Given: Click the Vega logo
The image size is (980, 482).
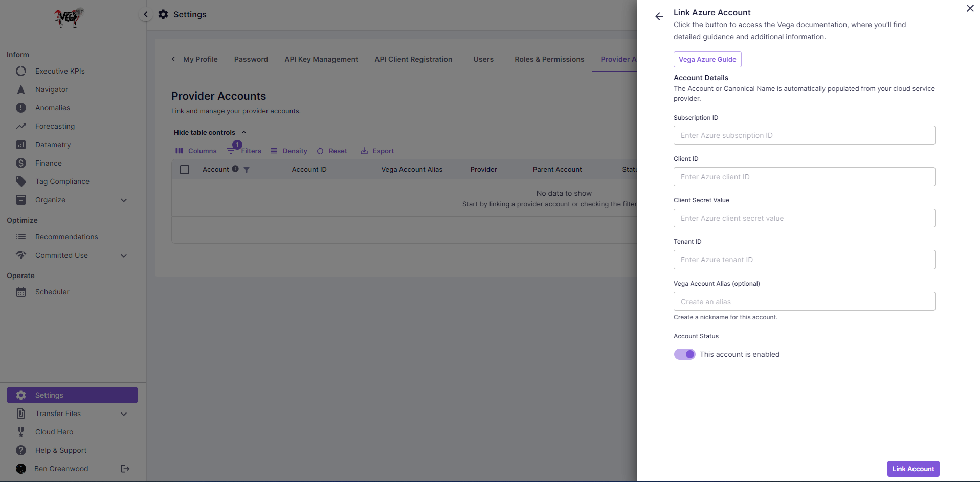Looking at the screenshot, I should click(x=69, y=17).
